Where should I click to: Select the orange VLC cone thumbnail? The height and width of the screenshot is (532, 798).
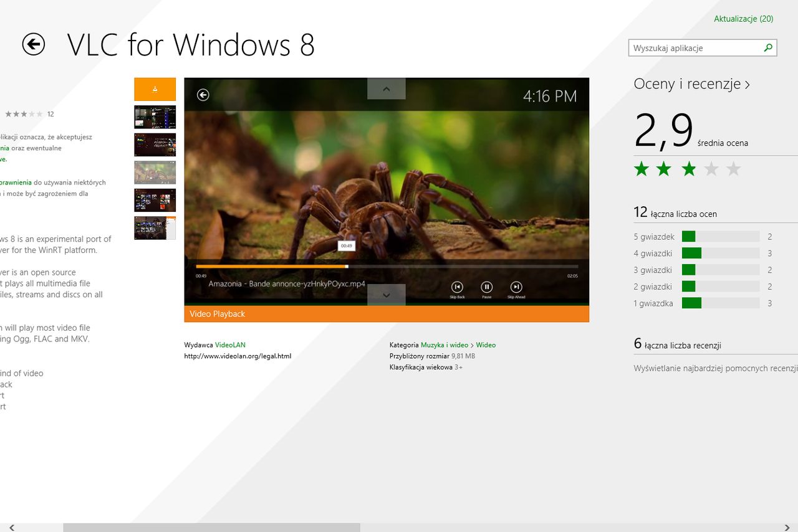coord(155,89)
